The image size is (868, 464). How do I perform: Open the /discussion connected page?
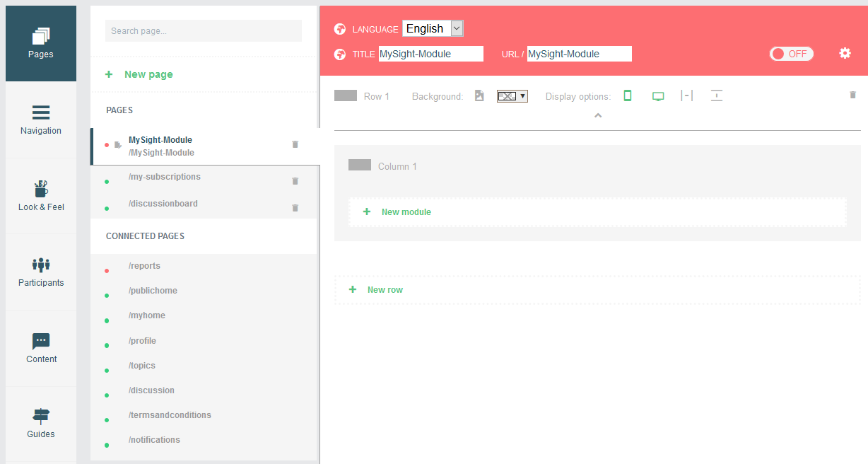tap(151, 390)
